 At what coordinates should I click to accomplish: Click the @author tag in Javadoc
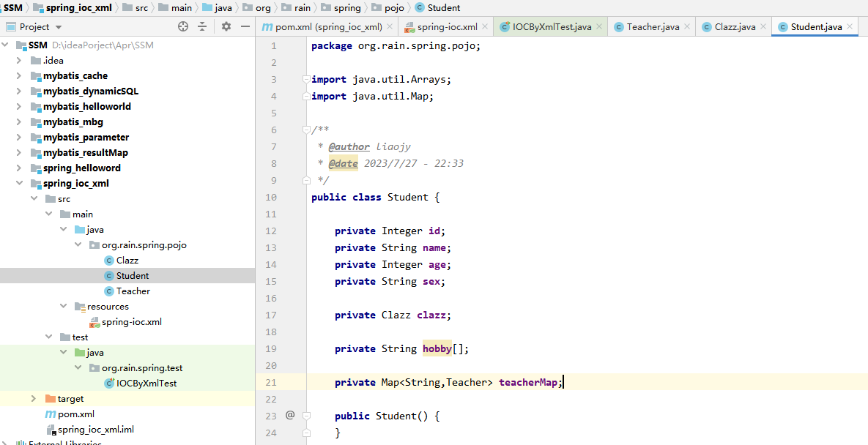click(349, 146)
